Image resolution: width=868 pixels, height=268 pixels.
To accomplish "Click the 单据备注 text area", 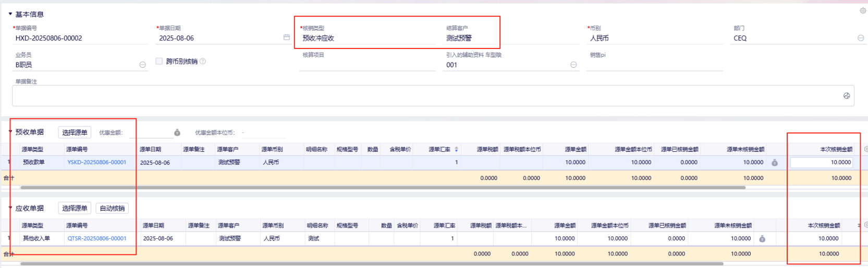I will pos(433,95).
